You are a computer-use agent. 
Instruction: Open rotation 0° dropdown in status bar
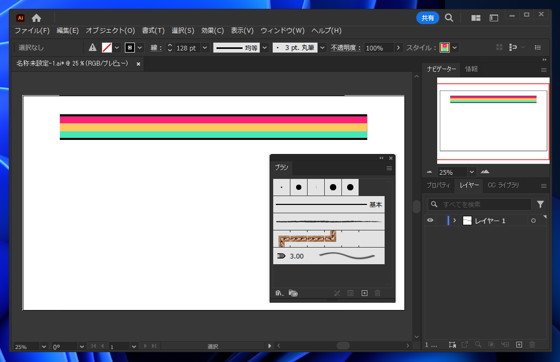coord(82,346)
